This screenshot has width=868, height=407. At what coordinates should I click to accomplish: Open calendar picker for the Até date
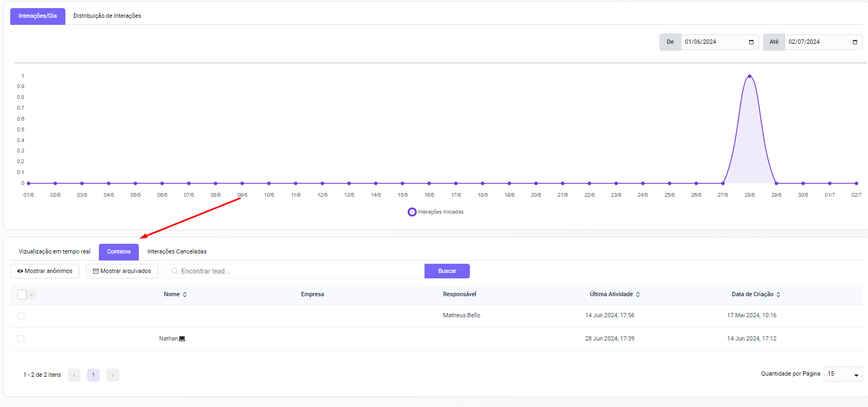pyautogui.click(x=854, y=42)
